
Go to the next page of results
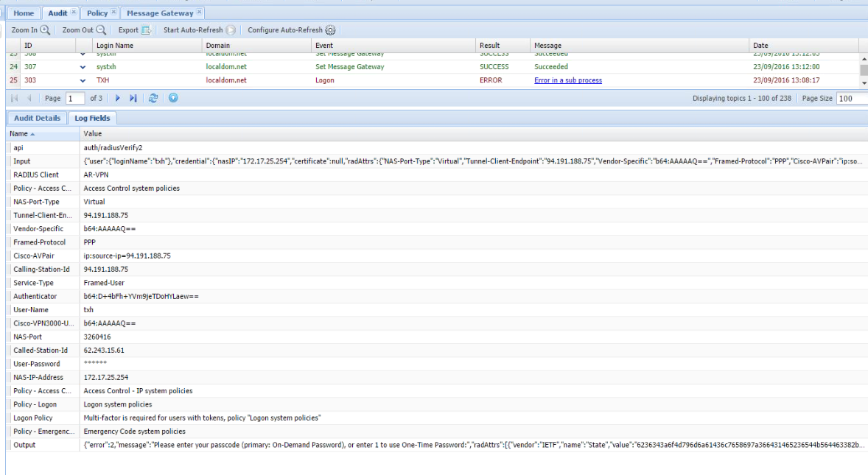[118, 98]
